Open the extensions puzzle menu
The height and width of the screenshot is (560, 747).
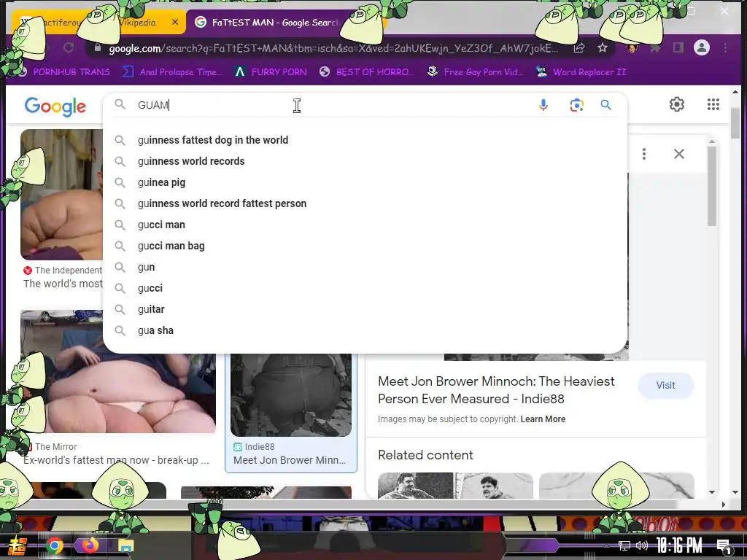655,47
